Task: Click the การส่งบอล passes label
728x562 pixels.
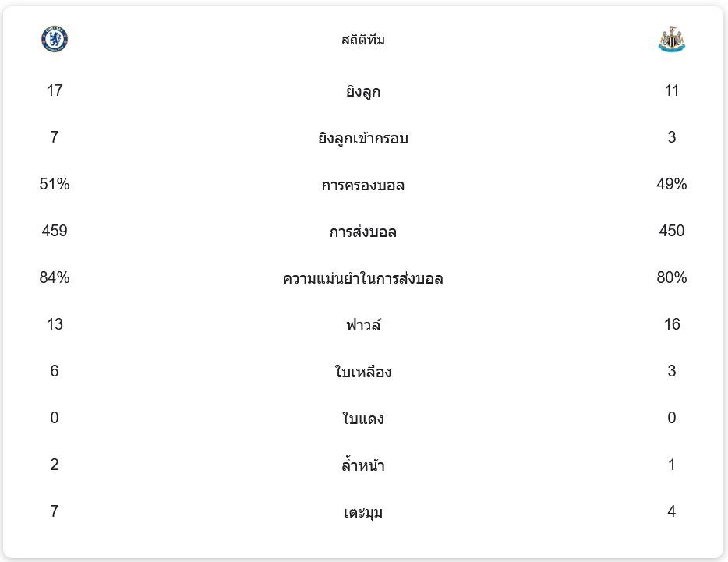Action: 363,232
